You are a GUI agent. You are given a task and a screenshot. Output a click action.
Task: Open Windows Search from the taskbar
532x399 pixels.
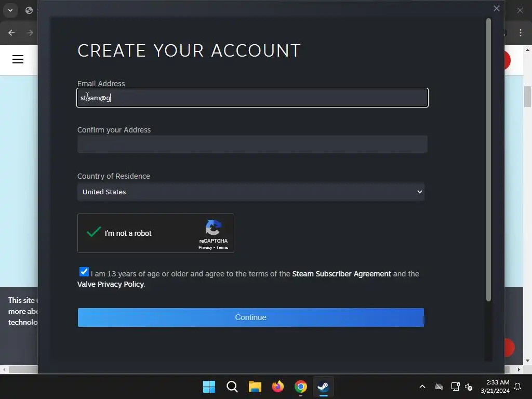(x=232, y=387)
